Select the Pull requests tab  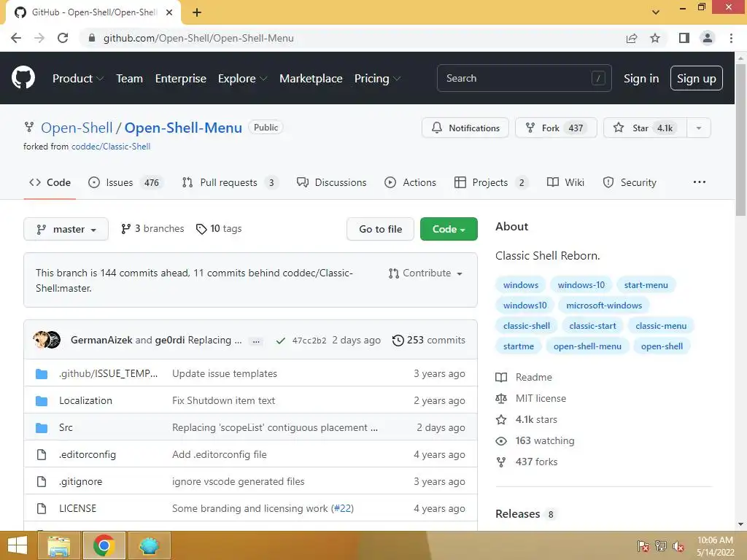[231, 182]
